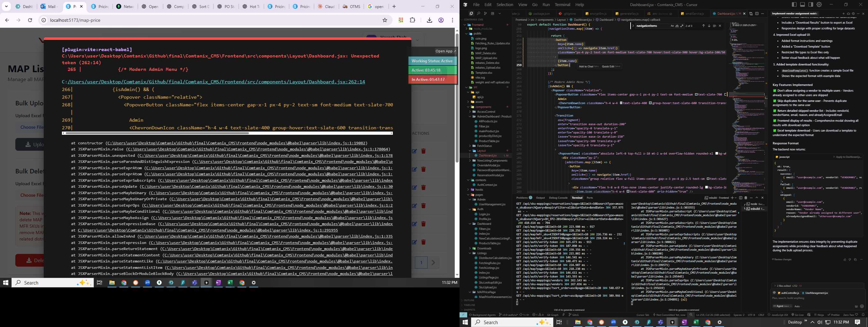Toggle Use Regular Expression in find widget
868x327 pixels.
coord(682,26)
